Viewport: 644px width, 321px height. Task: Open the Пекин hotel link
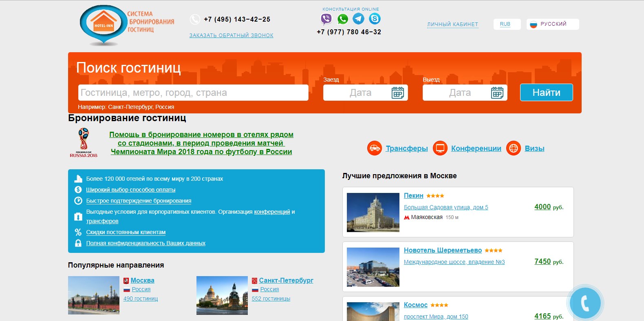(413, 196)
